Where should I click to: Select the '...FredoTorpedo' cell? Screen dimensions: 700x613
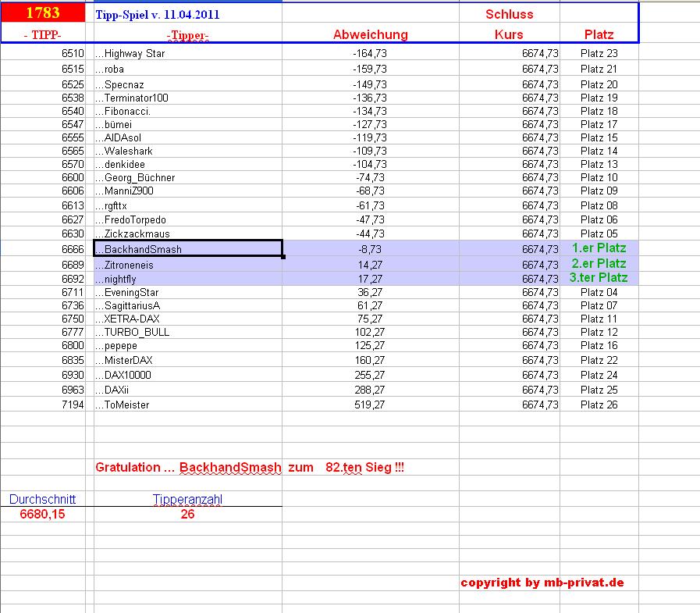188,220
